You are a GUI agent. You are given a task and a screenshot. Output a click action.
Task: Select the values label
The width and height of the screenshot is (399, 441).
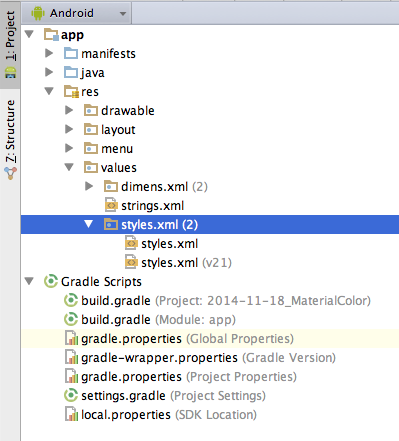coord(119,168)
